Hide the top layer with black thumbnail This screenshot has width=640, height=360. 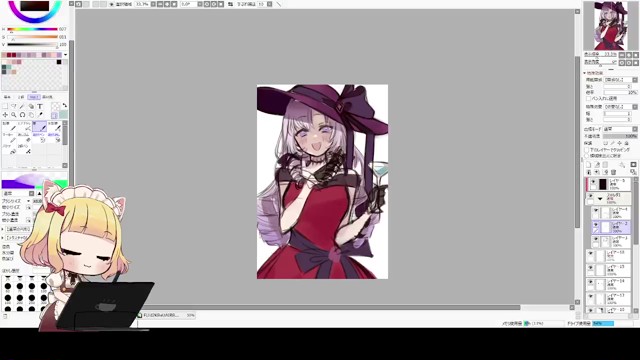click(593, 182)
